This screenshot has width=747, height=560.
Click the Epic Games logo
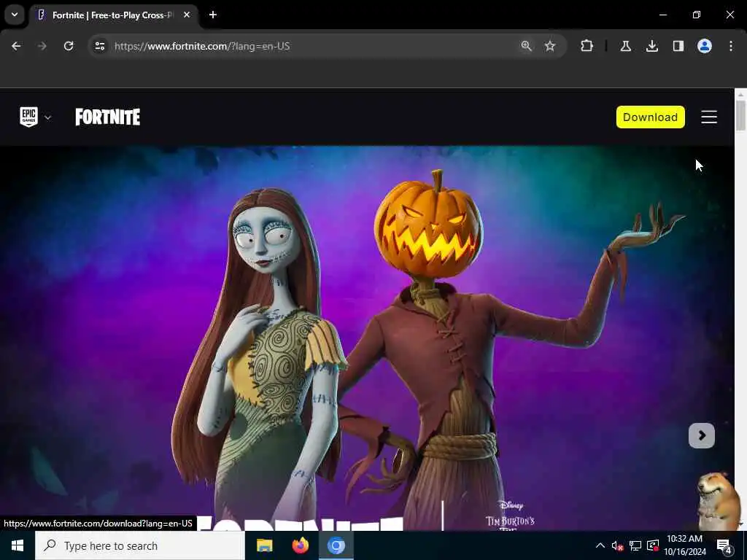28,117
